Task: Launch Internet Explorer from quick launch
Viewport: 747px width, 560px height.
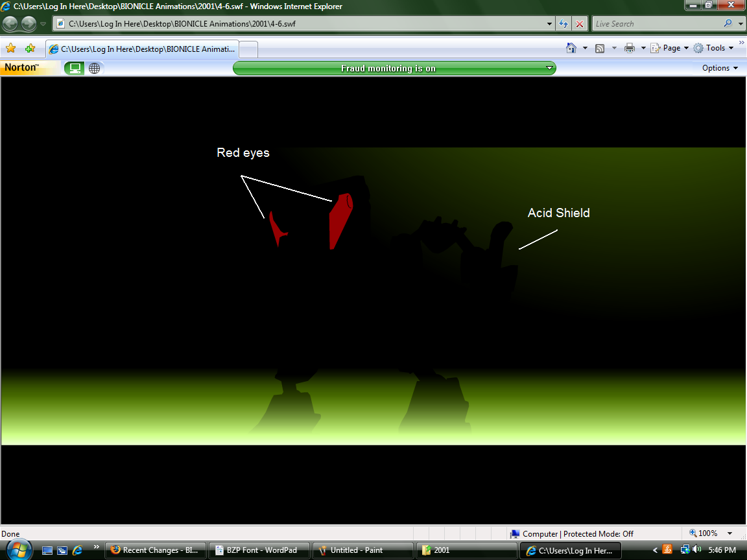Action: point(77,550)
